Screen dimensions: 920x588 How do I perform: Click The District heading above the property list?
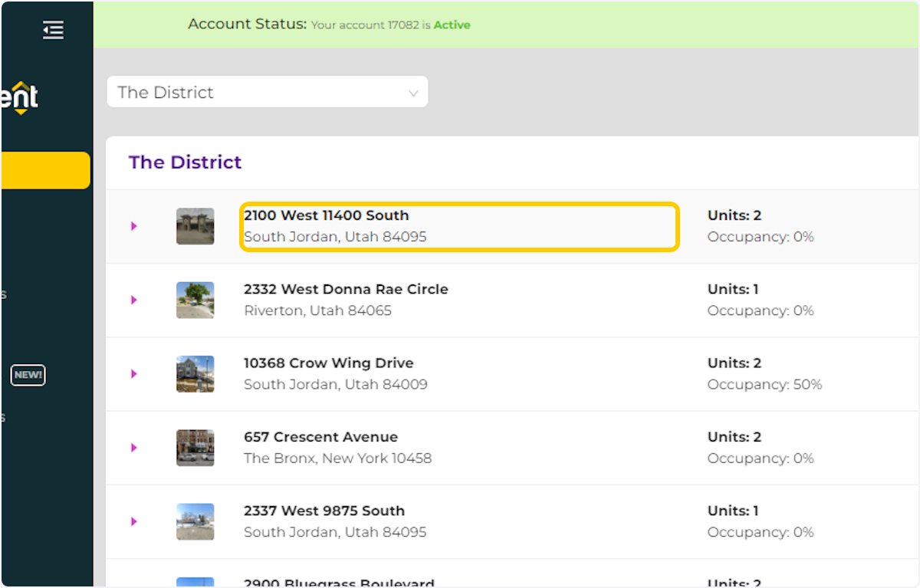tap(185, 163)
